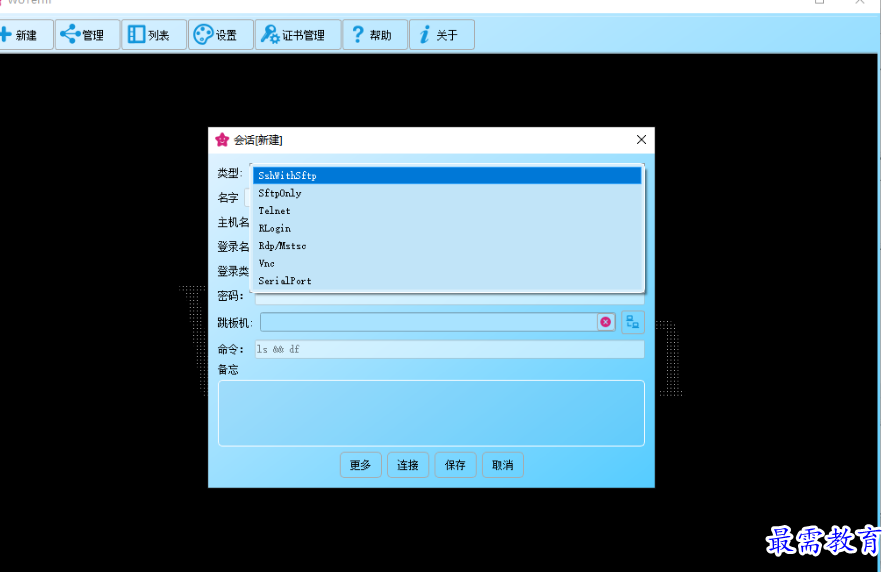The image size is (890, 572).
Task: Click the 连接 (Connect) button
Action: tap(408, 465)
